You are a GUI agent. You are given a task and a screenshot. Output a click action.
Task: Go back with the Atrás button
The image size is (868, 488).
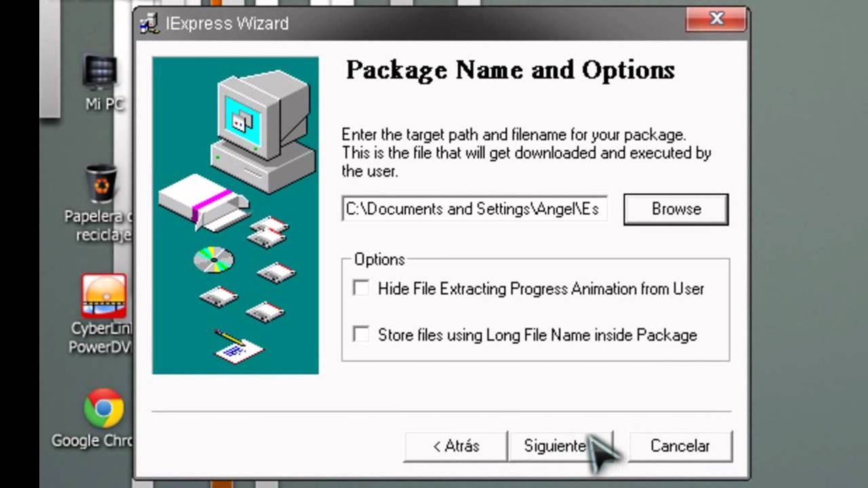456,446
